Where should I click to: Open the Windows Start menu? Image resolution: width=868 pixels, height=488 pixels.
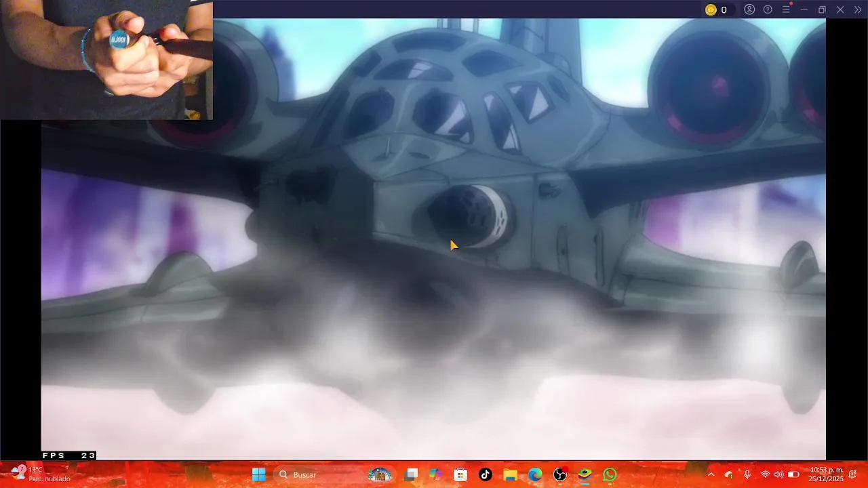tap(259, 474)
